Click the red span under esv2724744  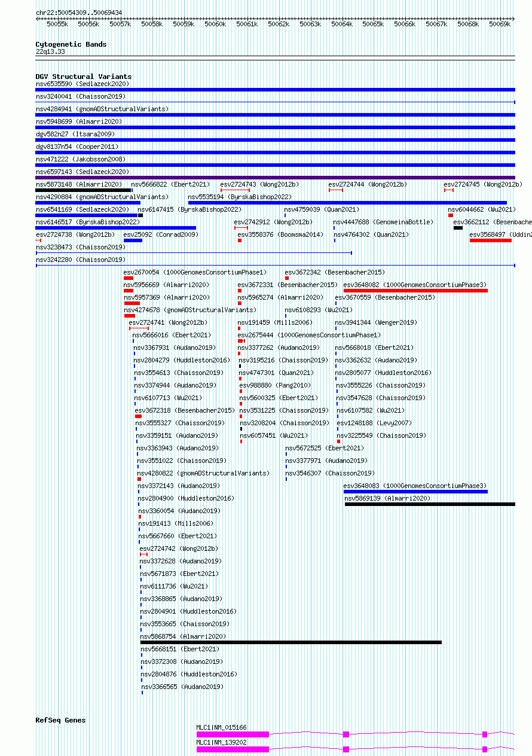click(x=336, y=190)
